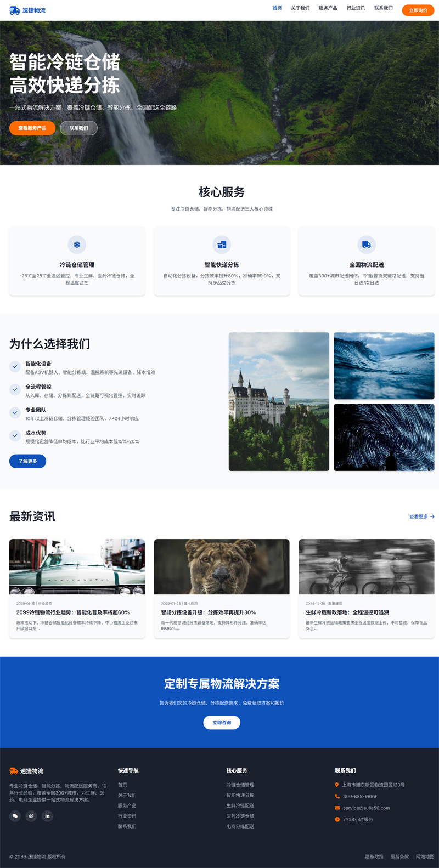Click the 2024-12-28 政策解读 tag
Screen dimensions: 439x868
tap(324, 603)
